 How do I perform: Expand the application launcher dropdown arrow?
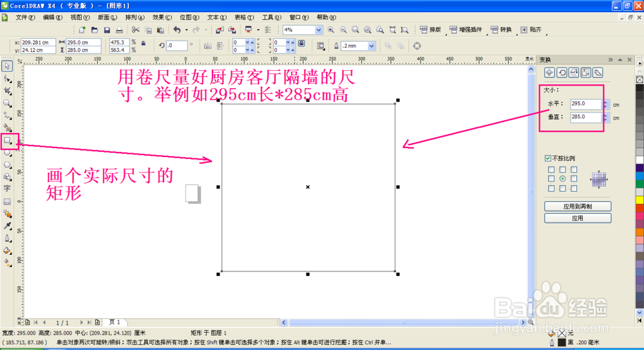click(x=258, y=30)
